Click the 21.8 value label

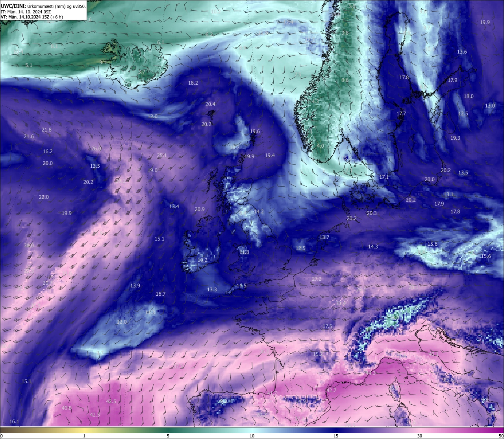46,130
